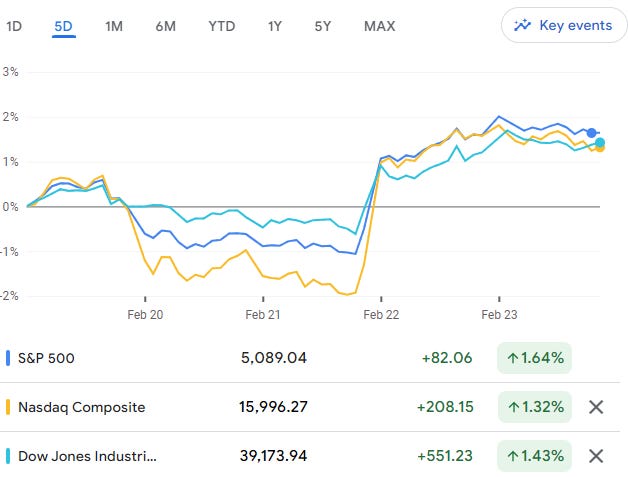Viewport: 628px width, 477px height.
Task: Click the S&P change value +82.06
Action: tap(447, 358)
